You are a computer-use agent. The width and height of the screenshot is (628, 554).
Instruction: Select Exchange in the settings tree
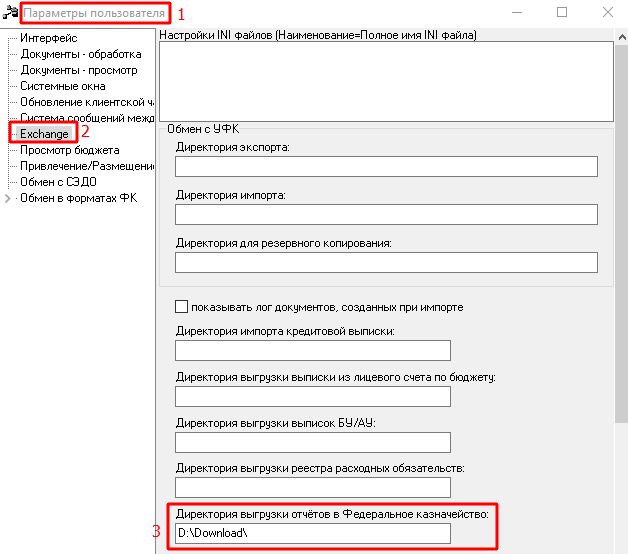44,134
